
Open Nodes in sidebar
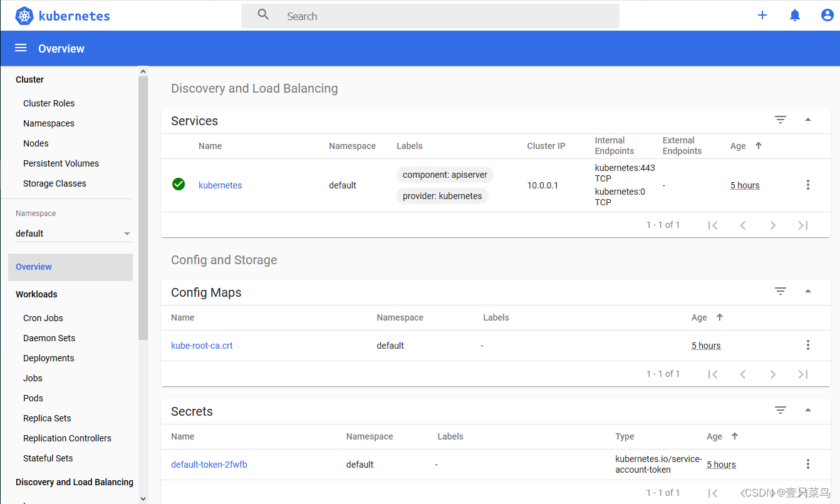click(x=36, y=143)
